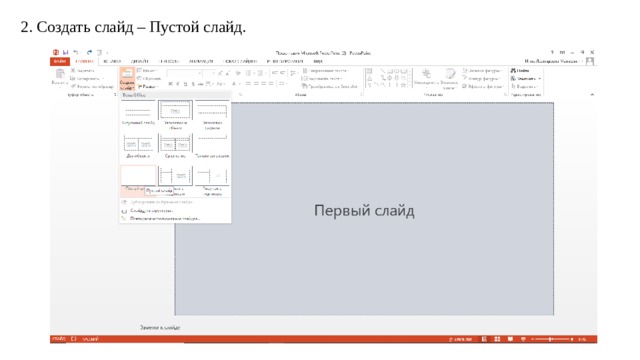Align text left in paragraph group

(x=248, y=84)
